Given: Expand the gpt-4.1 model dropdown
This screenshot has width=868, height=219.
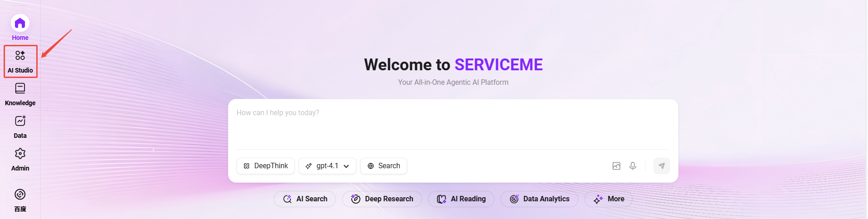Looking at the screenshot, I should (327, 166).
